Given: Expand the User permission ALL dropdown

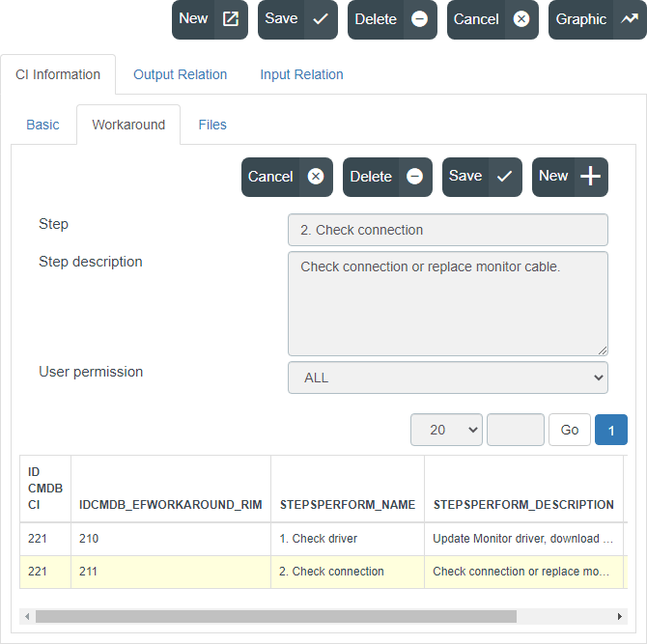Looking at the screenshot, I should pos(448,378).
